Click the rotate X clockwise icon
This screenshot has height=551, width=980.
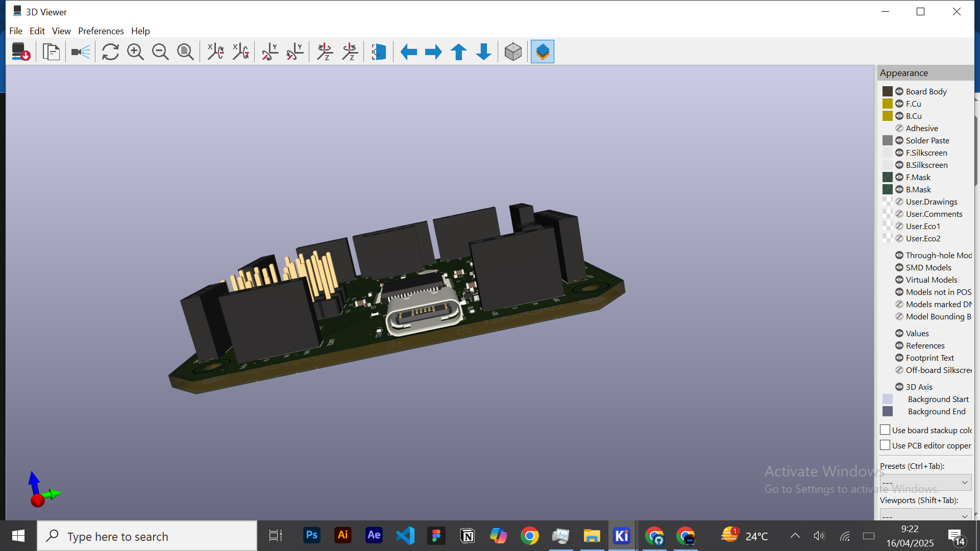[215, 52]
